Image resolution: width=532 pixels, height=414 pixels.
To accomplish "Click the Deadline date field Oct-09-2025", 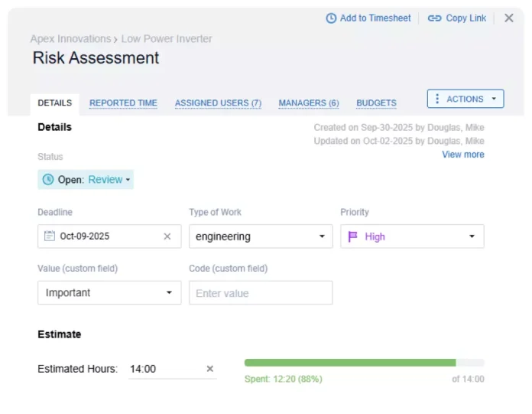I will pyautogui.click(x=109, y=236).
